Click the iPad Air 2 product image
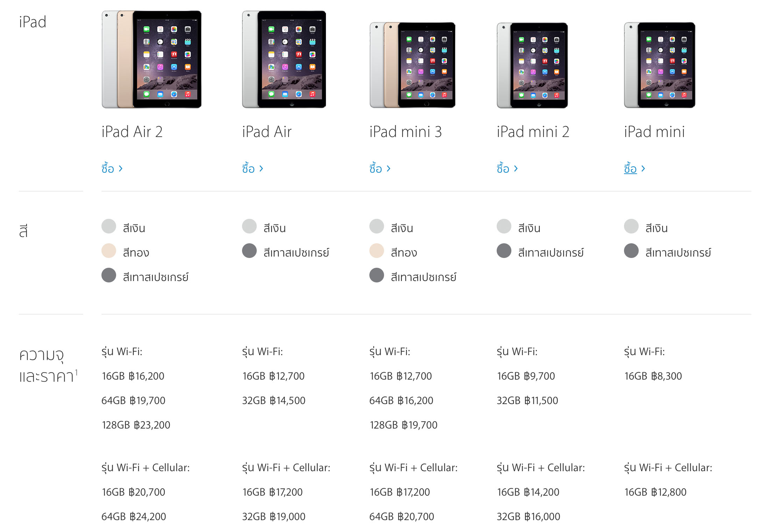Screen dimensions: 766x532 point(151,59)
